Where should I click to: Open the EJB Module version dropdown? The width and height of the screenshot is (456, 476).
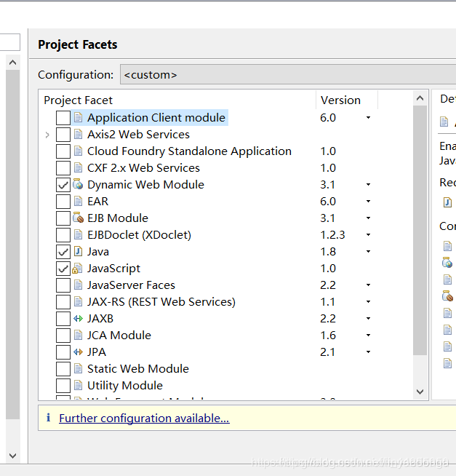(368, 218)
